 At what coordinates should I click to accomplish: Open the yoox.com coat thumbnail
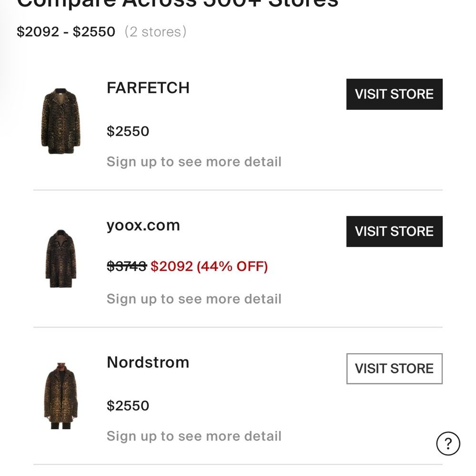(x=60, y=258)
